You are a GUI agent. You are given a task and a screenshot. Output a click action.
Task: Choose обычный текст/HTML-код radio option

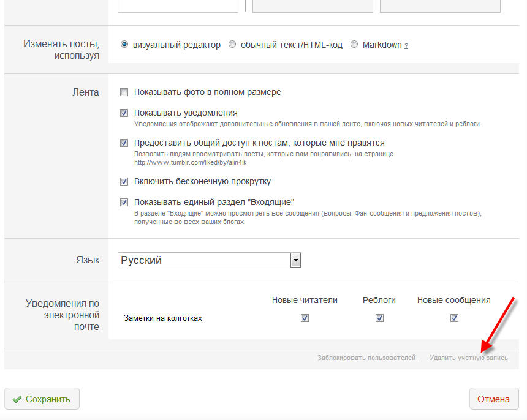pyautogui.click(x=232, y=44)
